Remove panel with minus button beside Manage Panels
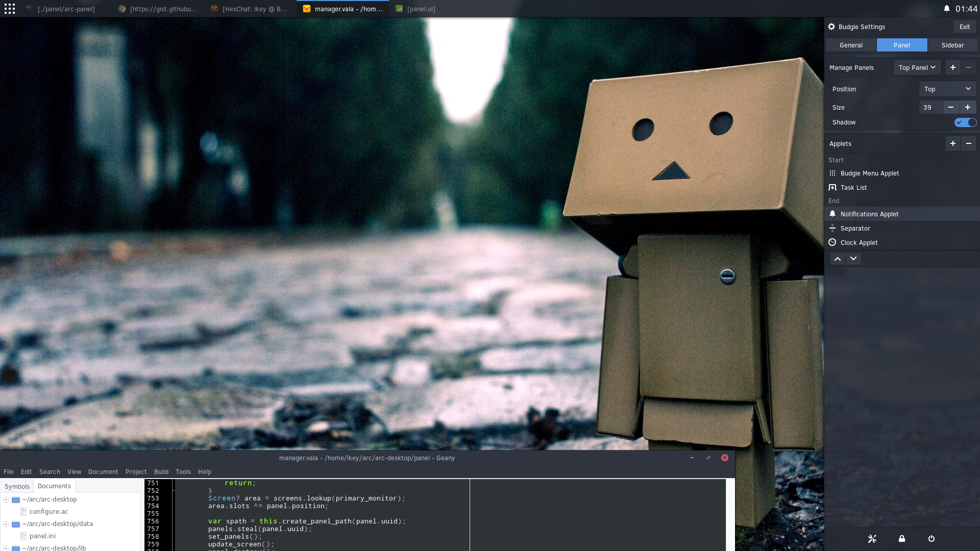The image size is (980, 551). 968,67
